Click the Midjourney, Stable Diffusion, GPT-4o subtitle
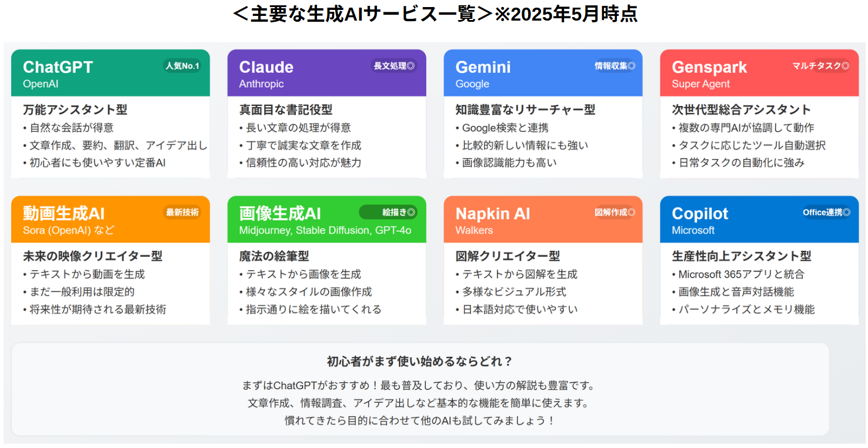Image resolution: width=868 pixels, height=448 pixels. (x=325, y=230)
